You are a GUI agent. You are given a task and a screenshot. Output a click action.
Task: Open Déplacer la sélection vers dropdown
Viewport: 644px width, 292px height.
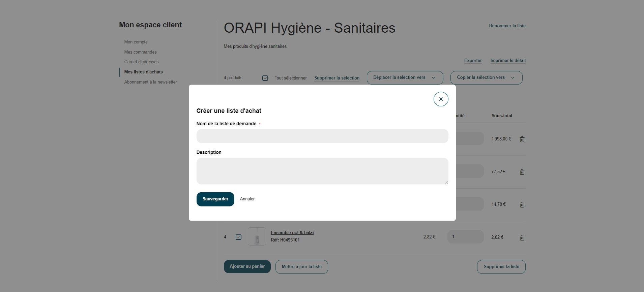pyautogui.click(x=405, y=78)
